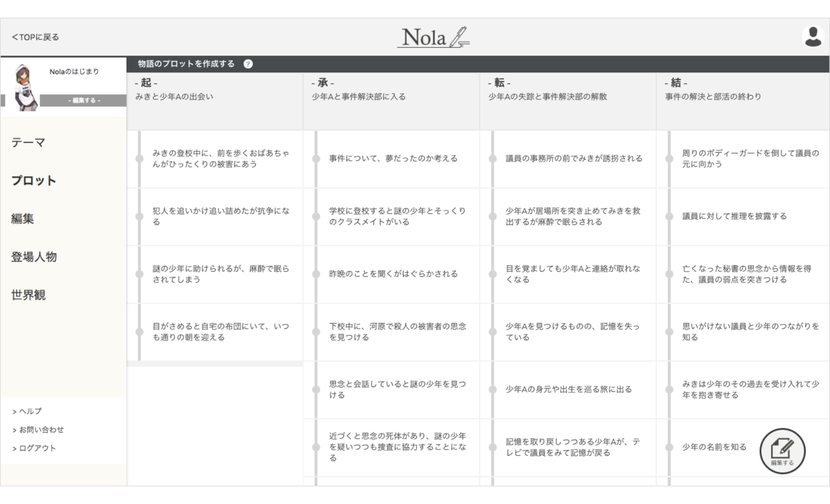This screenshot has height=504, width=830.
Task: Click the みきと少年Aの出会い subtitle
Action: pyautogui.click(x=174, y=96)
